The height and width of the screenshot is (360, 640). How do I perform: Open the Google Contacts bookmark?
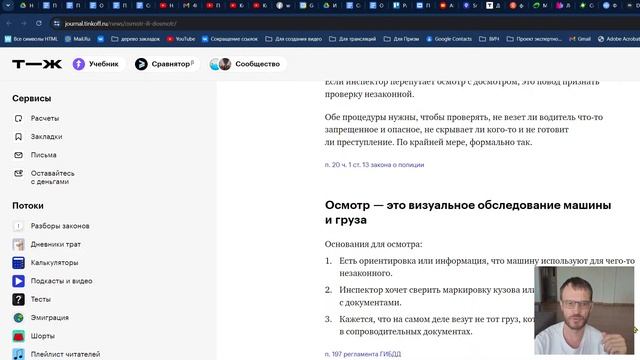(x=449, y=39)
